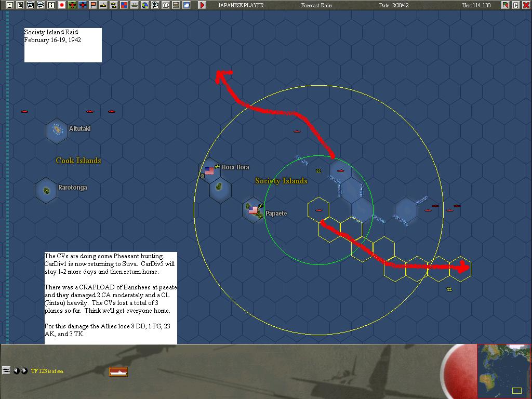Click the globe toolbar icon
Image resolution: width=532 pixels, height=399 pixels.
tap(145, 5)
